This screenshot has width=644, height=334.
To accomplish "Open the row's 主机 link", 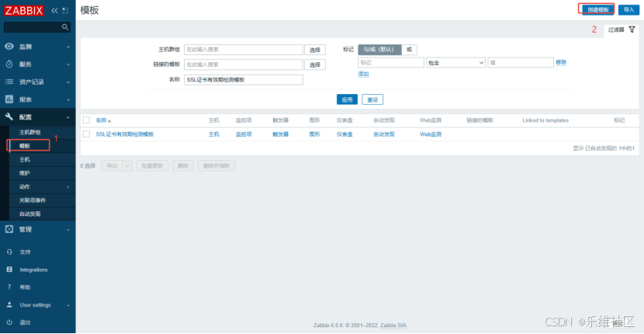I will [x=214, y=134].
